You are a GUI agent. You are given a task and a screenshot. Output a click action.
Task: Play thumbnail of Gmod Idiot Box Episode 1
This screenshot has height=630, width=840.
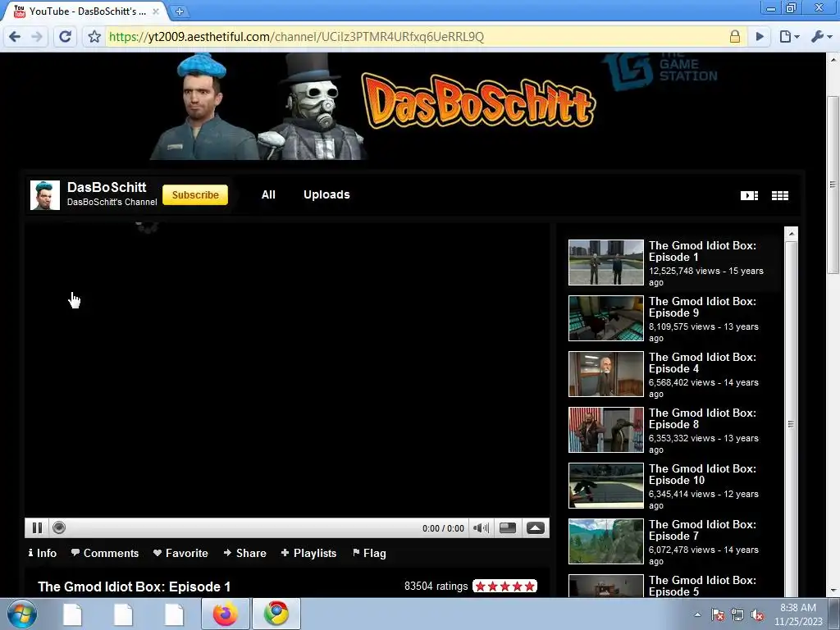606,262
